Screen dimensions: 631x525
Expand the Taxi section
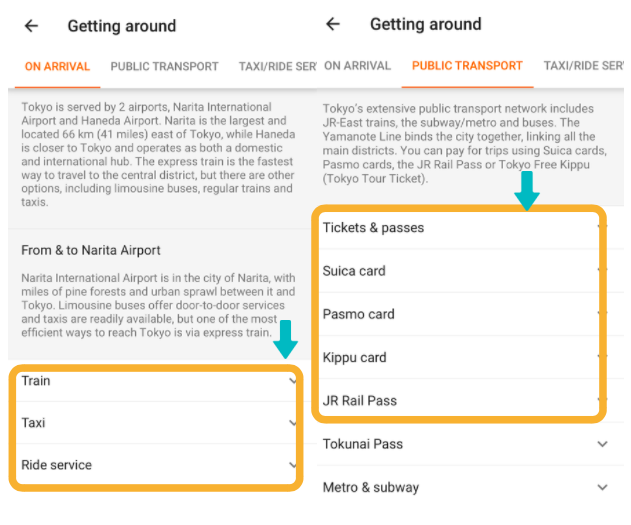click(156, 423)
